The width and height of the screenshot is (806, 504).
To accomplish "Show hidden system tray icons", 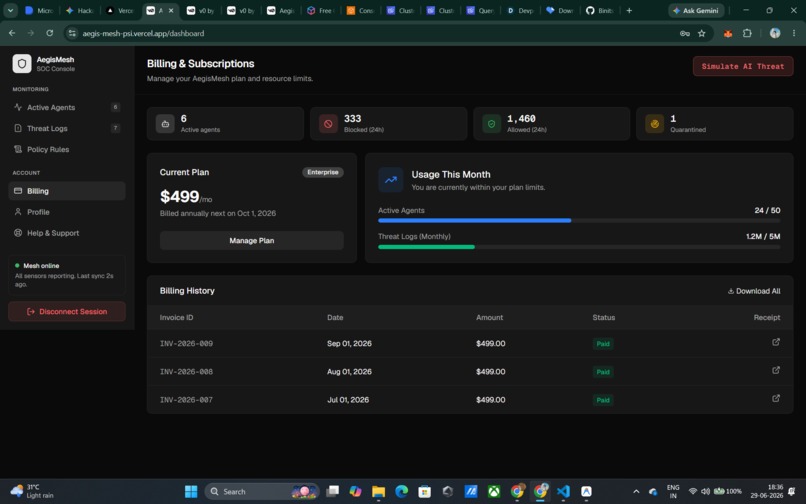I will click(636, 492).
